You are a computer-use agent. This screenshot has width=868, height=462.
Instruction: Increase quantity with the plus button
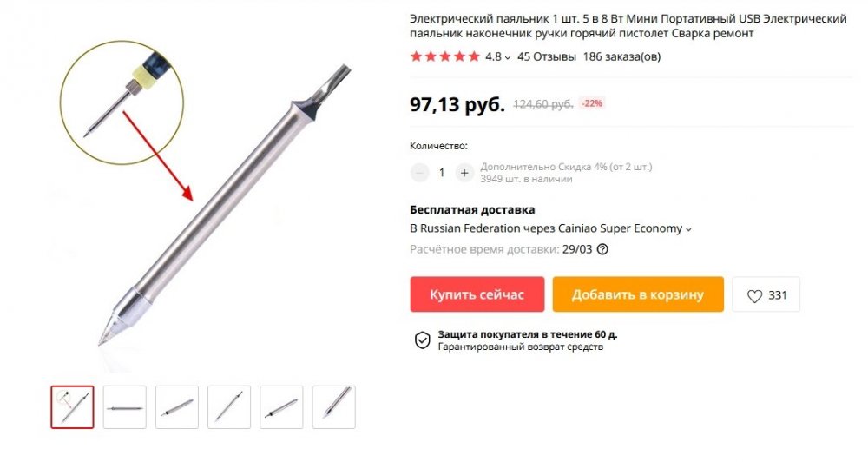[464, 173]
